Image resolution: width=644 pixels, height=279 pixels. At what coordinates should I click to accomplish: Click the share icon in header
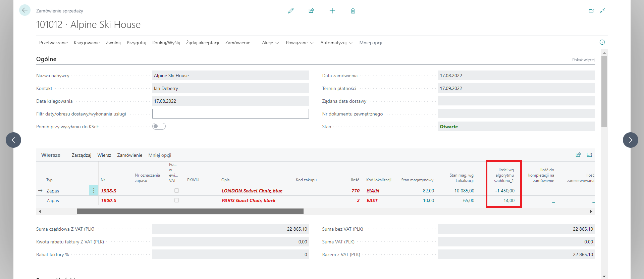coord(311,11)
